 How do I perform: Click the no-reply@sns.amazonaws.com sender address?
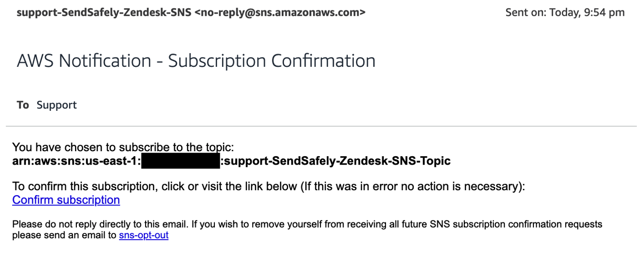click(x=280, y=13)
